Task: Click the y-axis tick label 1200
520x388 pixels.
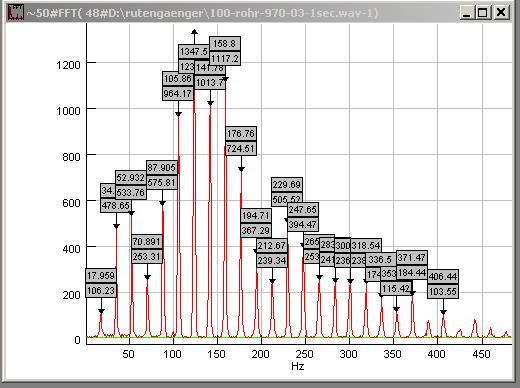Action: point(68,65)
